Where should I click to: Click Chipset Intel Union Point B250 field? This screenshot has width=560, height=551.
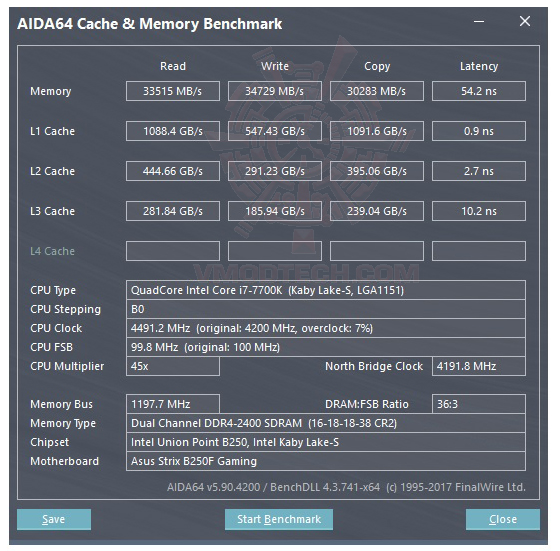pyautogui.click(x=326, y=442)
